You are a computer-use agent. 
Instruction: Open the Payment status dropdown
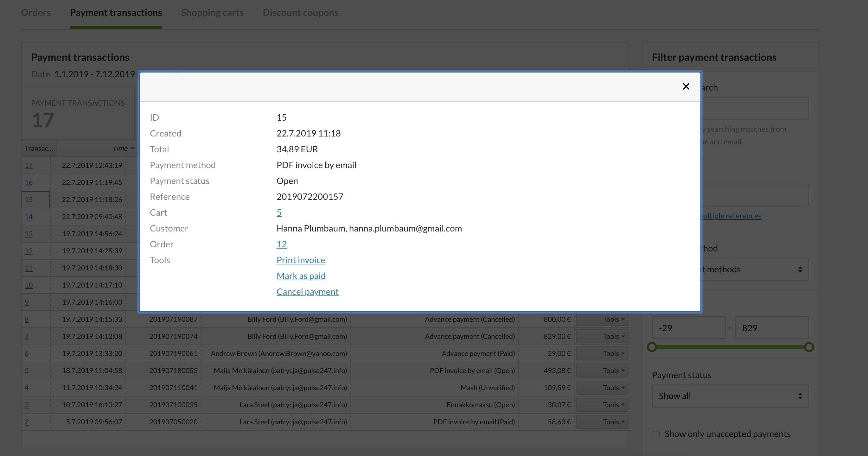(x=730, y=396)
